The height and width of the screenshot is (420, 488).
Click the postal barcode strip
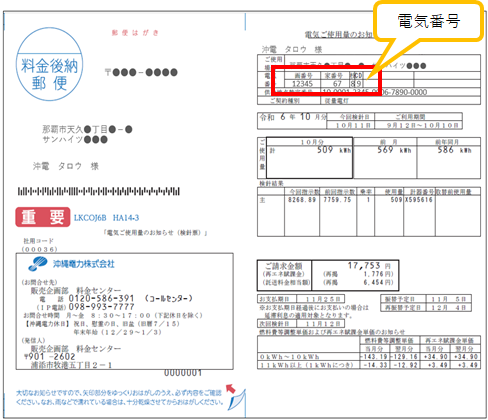(99, 191)
